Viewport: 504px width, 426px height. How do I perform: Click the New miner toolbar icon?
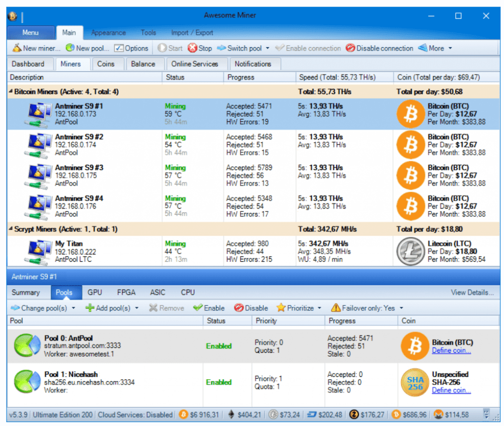pos(17,48)
